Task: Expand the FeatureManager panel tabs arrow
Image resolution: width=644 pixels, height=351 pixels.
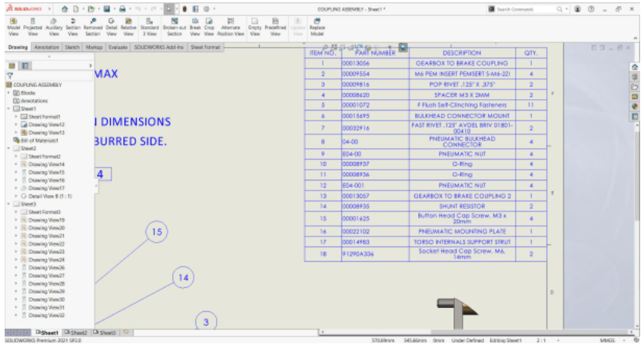Action: (x=91, y=66)
